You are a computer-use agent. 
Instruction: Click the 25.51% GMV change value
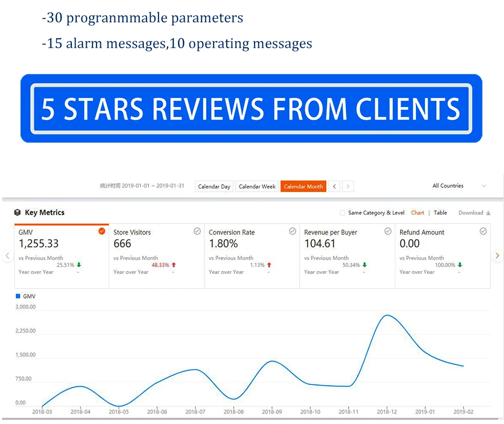point(66,265)
